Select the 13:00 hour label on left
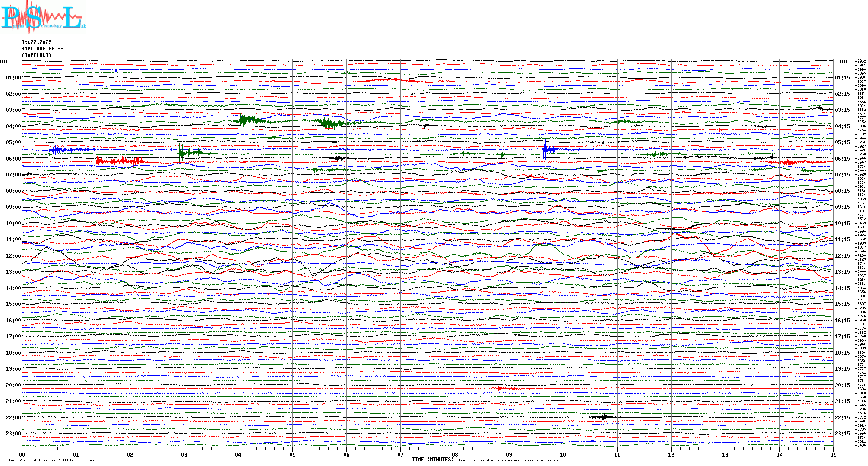This screenshot has width=868, height=466. point(13,272)
